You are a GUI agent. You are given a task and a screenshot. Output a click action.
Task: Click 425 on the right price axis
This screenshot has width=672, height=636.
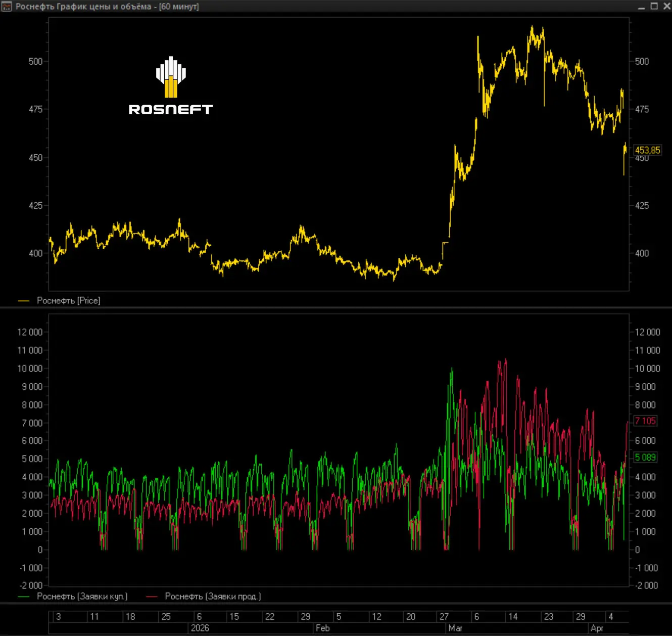[x=642, y=205]
